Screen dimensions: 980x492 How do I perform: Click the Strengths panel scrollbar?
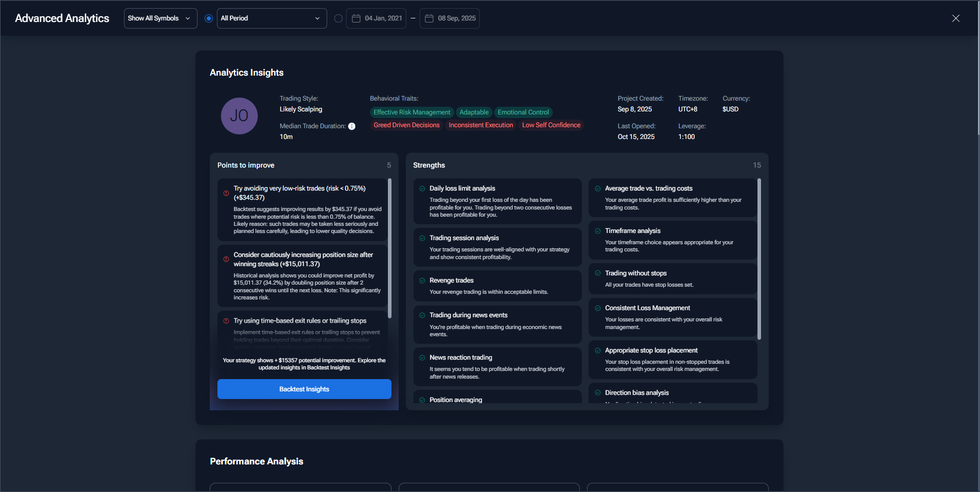pos(759,258)
